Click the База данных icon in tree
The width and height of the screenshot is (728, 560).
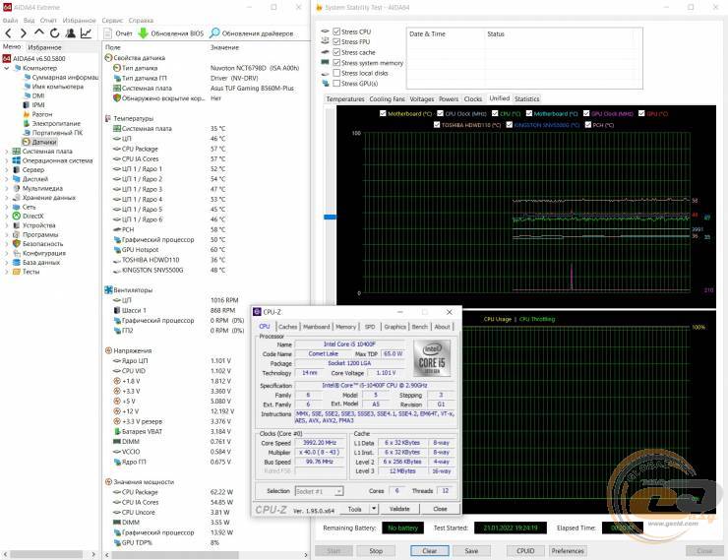[17, 263]
